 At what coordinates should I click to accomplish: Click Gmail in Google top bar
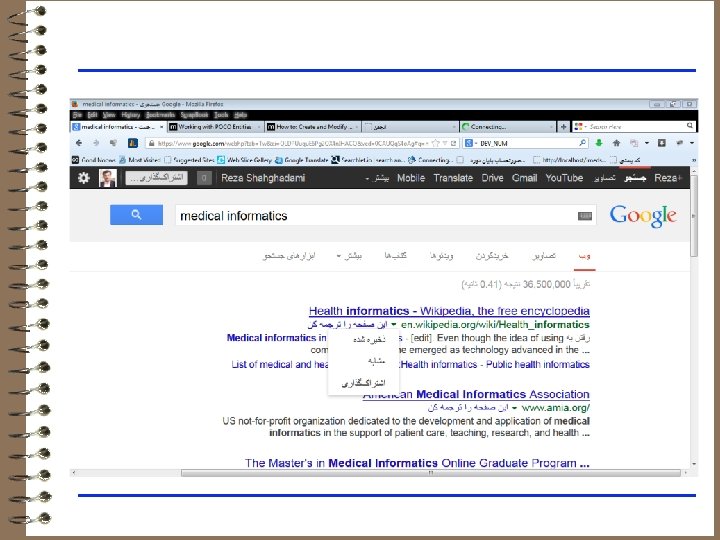coord(524,178)
